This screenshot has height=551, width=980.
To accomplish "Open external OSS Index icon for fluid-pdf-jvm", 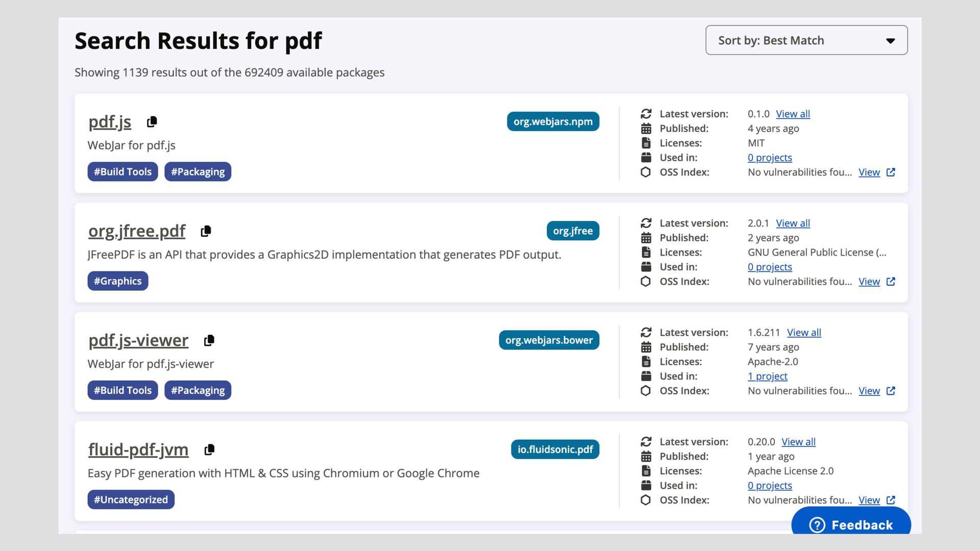I will pyautogui.click(x=891, y=500).
